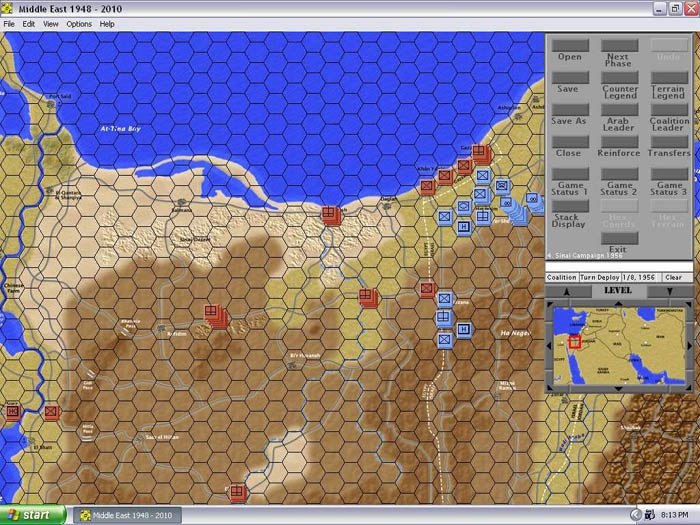Open the Edit menu

(x=29, y=24)
